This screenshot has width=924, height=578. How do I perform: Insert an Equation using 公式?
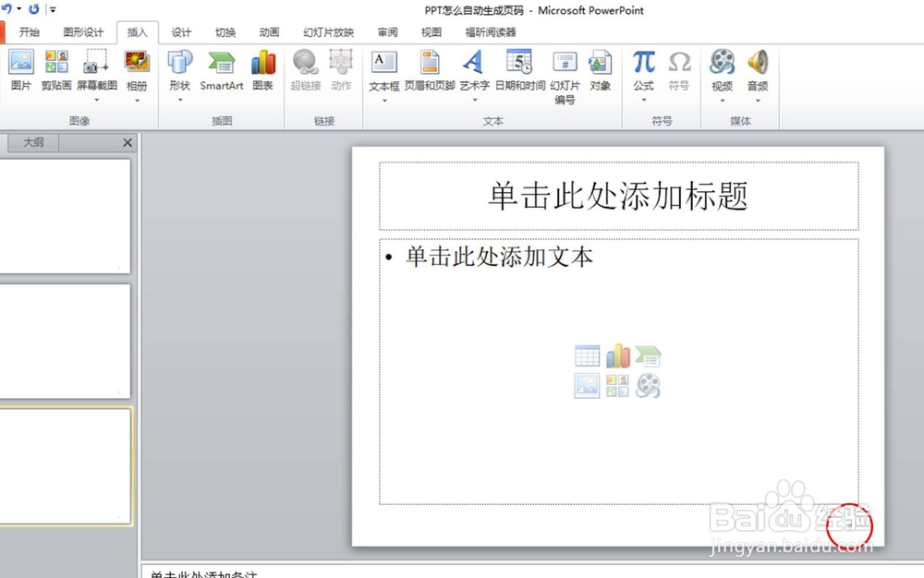(642, 69)
